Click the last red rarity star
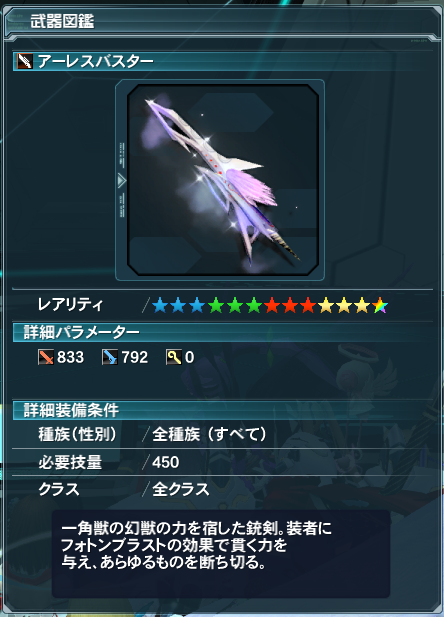The image size is (444, 617). click(308, 305)
